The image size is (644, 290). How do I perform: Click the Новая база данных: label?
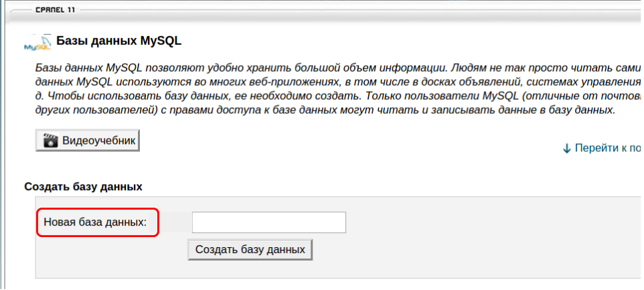point(95,222)
